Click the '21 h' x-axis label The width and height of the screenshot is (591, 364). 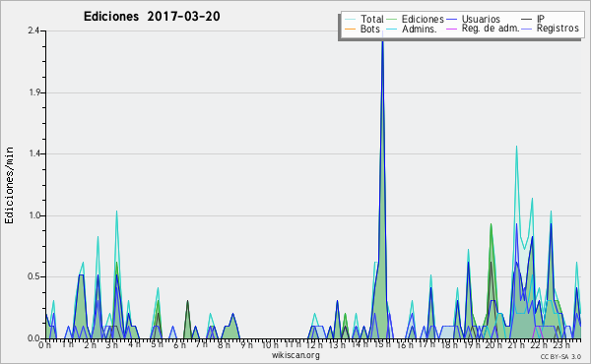[516, 345]
